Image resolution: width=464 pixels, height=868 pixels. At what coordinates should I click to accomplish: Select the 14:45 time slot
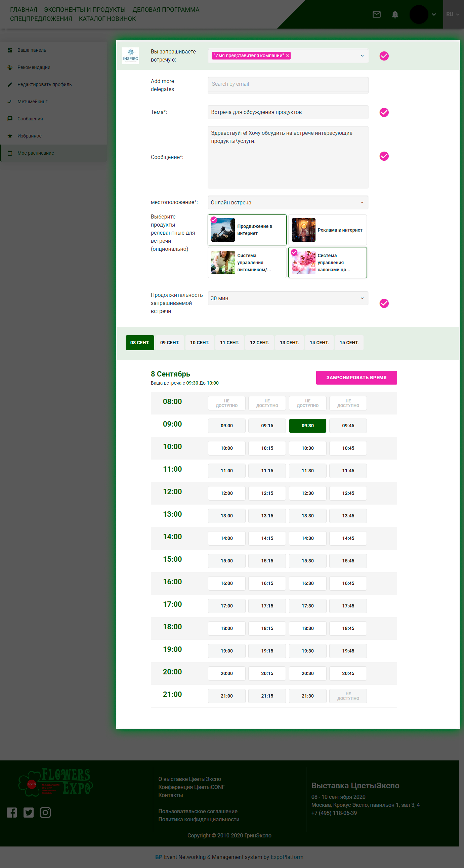point(348,538)
